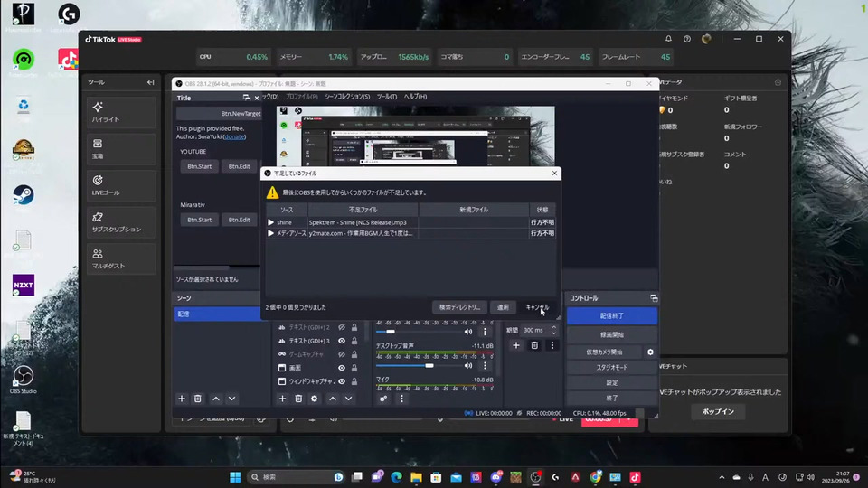This screenshot has width=868, height=488.
Task: Show the hidden ゲームキャプチャ source
Action: pyautogui.click(x=342, y=354)
